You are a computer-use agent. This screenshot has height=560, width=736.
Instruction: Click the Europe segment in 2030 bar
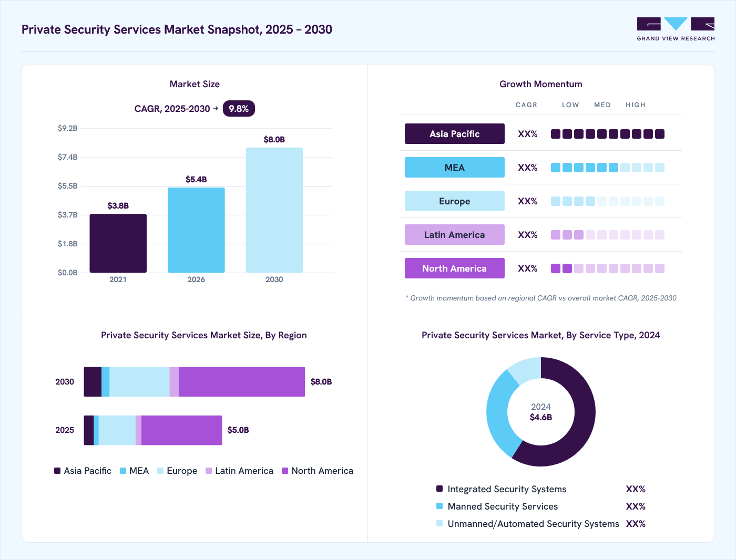[139, 382]
